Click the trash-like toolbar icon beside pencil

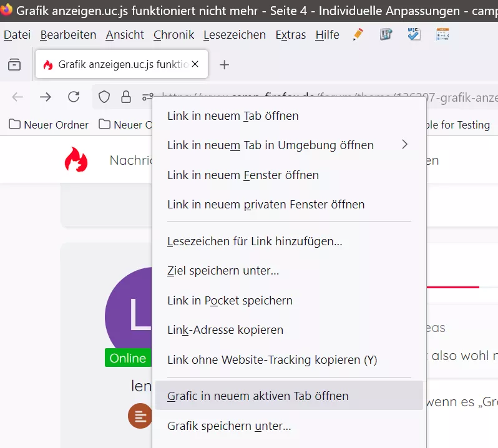click(x=386, y=34)
